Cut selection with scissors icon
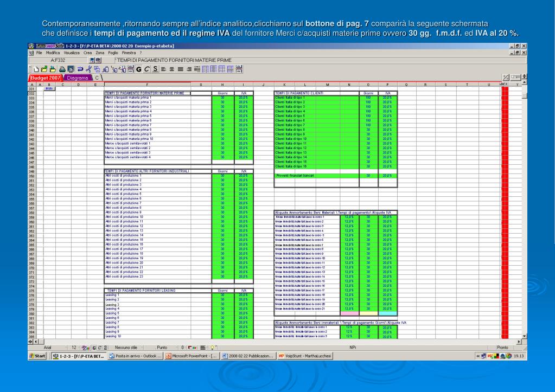Image resolution: width=555 pixels, height=392 pixels. pyautogui.click(x=89, y=69)
